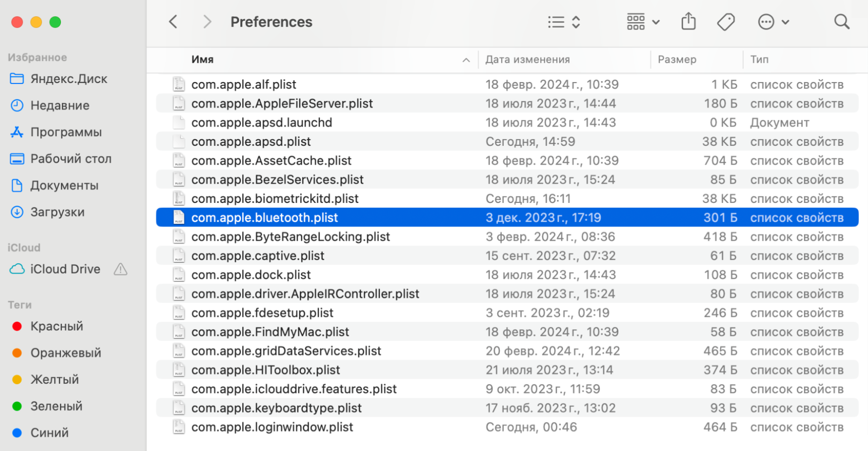The image size is (868, 451).
Task: Select com.apple.iclouddrive.features.plist file name
Action: (294, 389)
